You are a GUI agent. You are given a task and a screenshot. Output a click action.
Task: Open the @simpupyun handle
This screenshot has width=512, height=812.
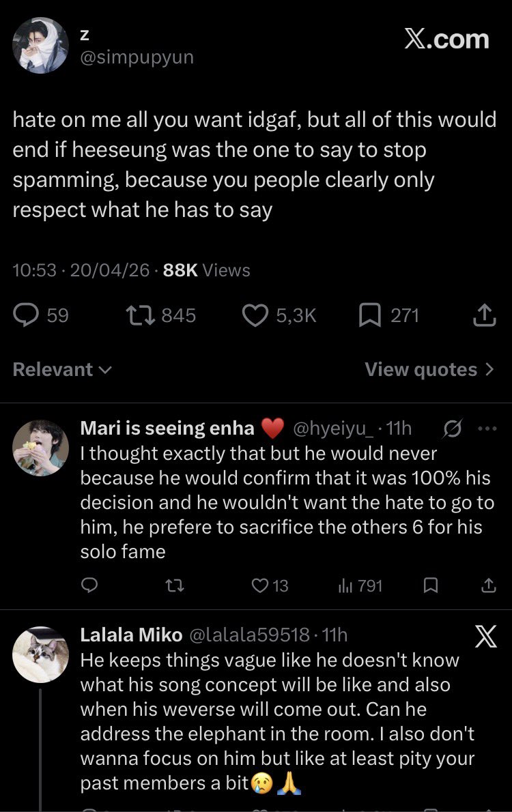click(137, 57)
